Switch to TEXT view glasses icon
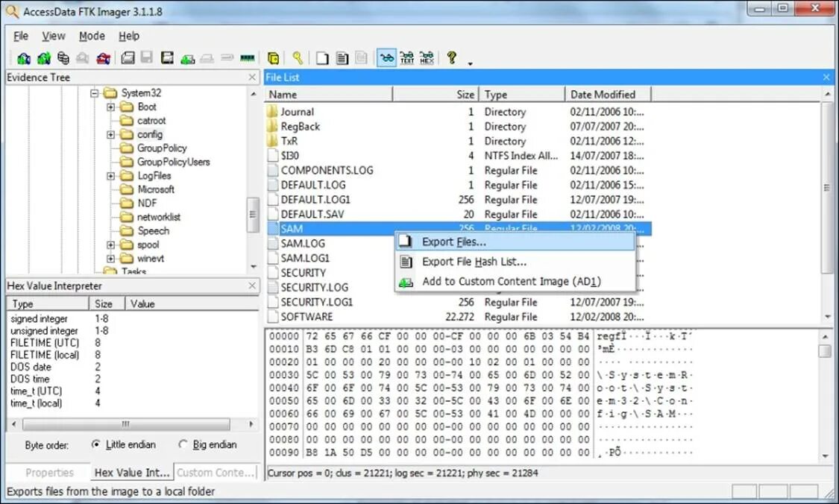839x504 pixels. [x=406, y=58]
